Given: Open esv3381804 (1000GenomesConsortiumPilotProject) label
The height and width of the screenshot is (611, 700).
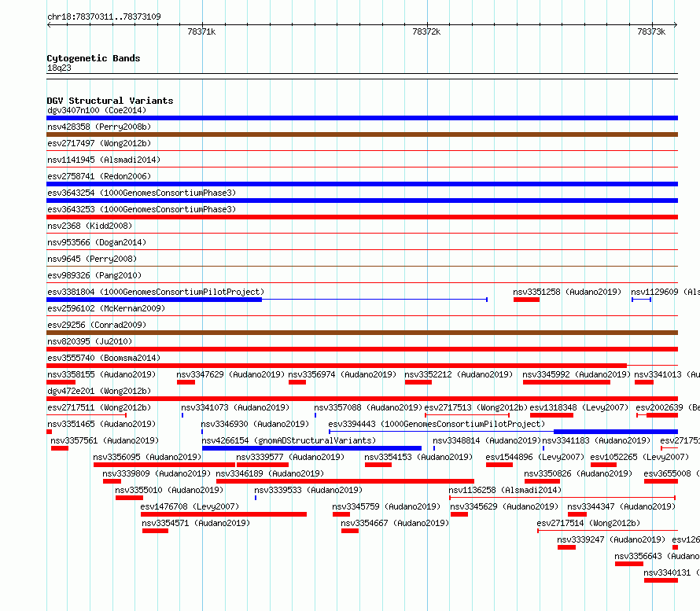Looking at the screenshot, I should tap(156, 292).
